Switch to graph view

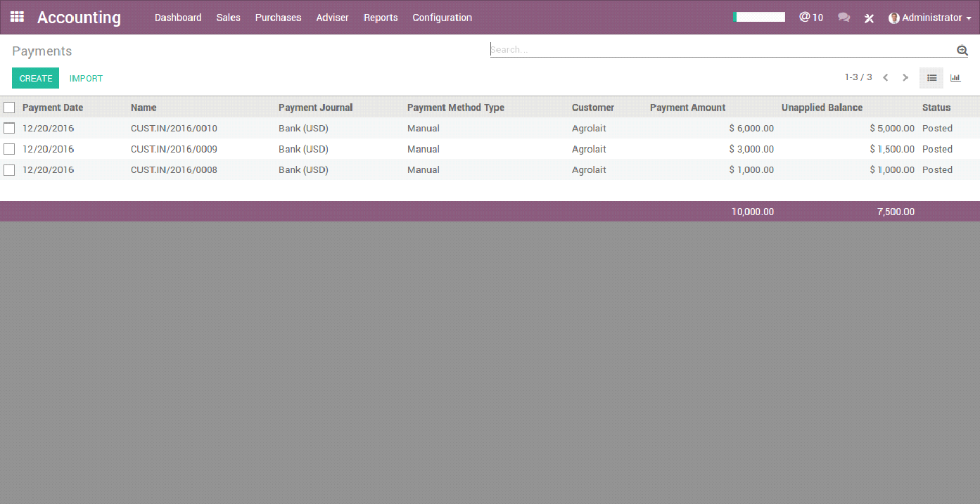(955, 78)
